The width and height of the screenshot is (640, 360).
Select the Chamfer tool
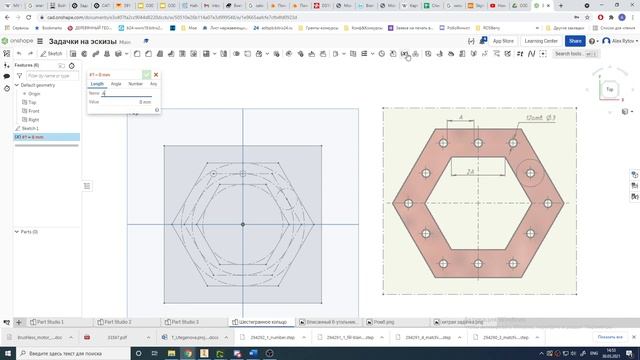[x=149, y=54]
